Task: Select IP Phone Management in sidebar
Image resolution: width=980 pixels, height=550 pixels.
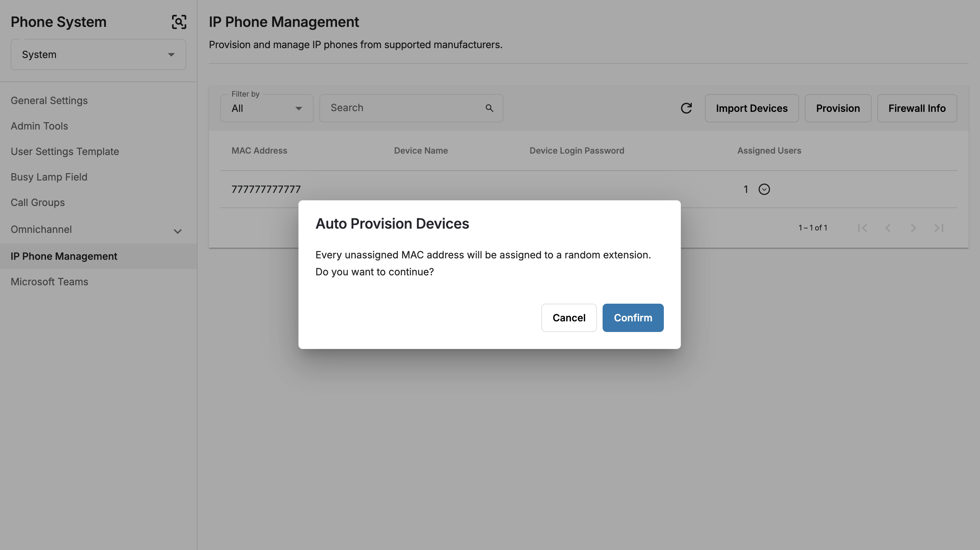Action: pos(98,256)
